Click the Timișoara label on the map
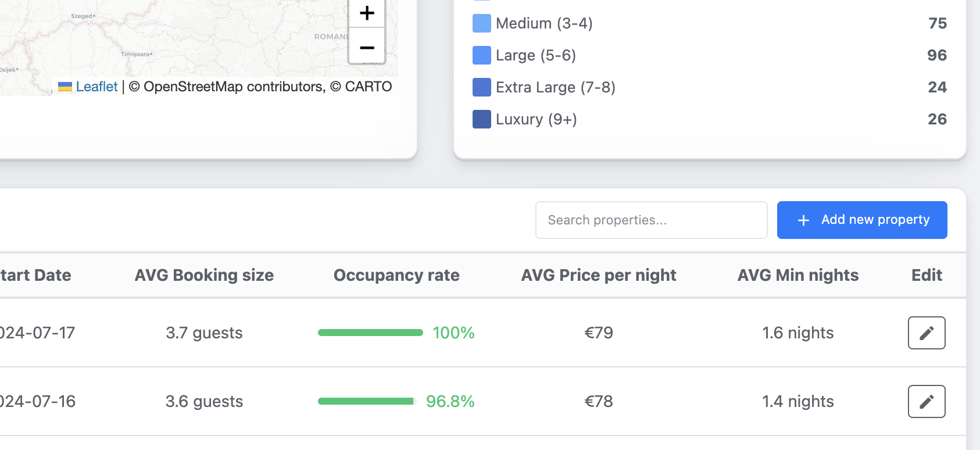Image resolution: width=980 pixels, height=450 pixels. pos(136,54)
